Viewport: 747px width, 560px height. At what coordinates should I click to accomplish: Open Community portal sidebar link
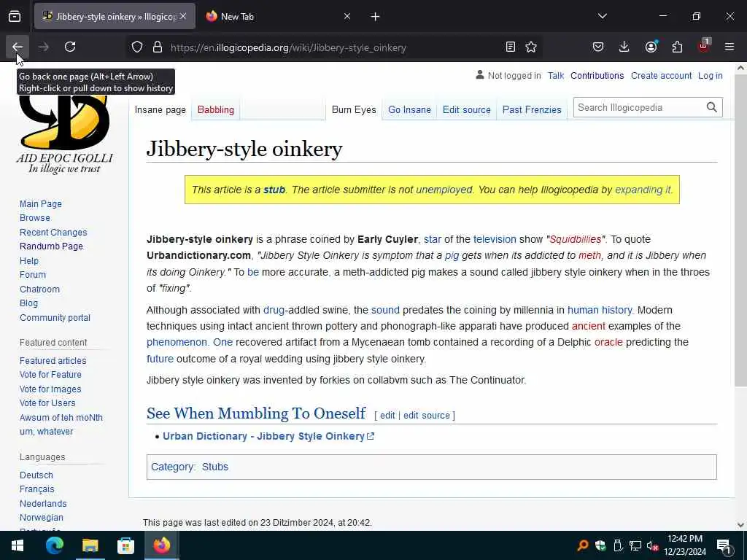[55, 318]
